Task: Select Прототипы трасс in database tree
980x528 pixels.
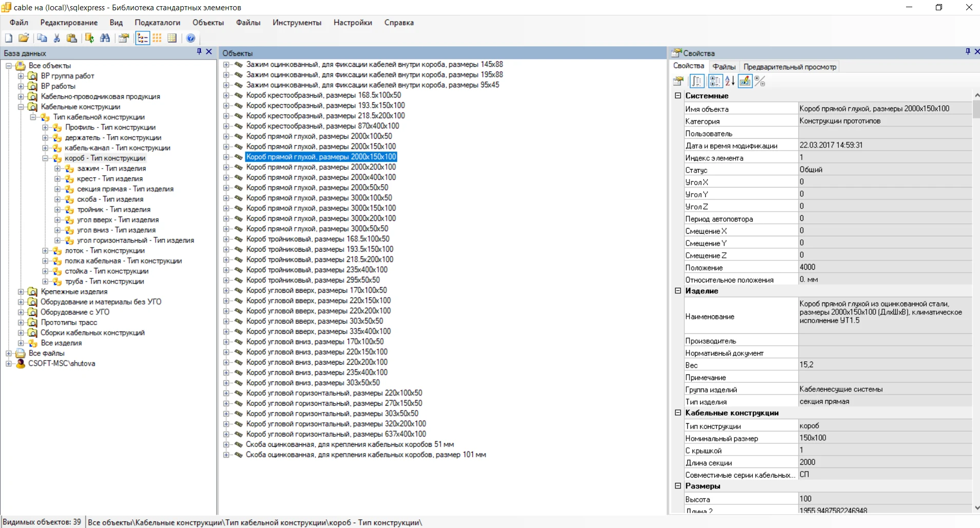Action: click(x=69, y=323)
